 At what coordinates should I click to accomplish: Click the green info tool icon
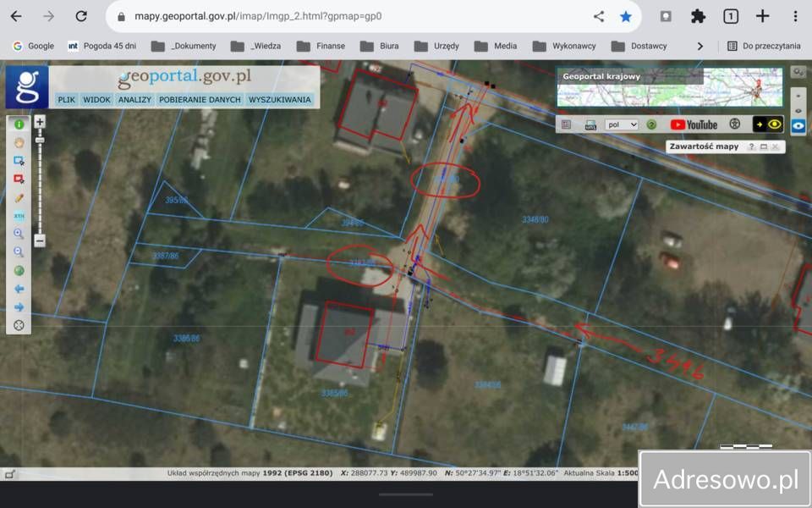point(19,124)
